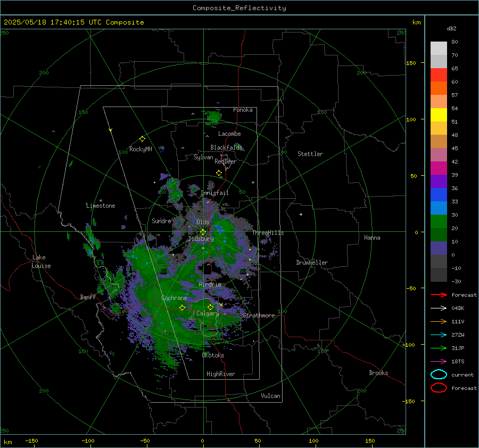479x448 pixels.
Task: Click the magenta swatch between 42 and 39
Action: pyautogui.click(x=439, y=168)
